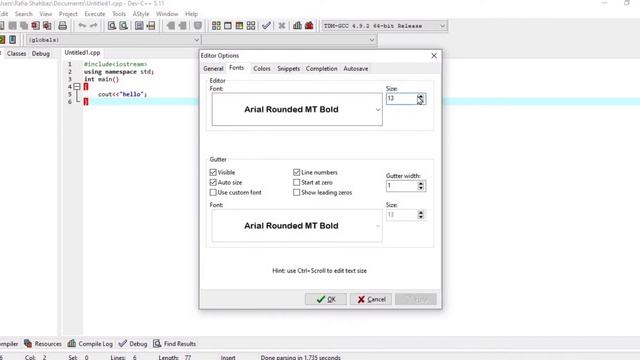Viewport: 640px width, 360px height.
Task: Toggle the gutter Visible checkbox
Action: pyautogui.click(x=213, y=172)
